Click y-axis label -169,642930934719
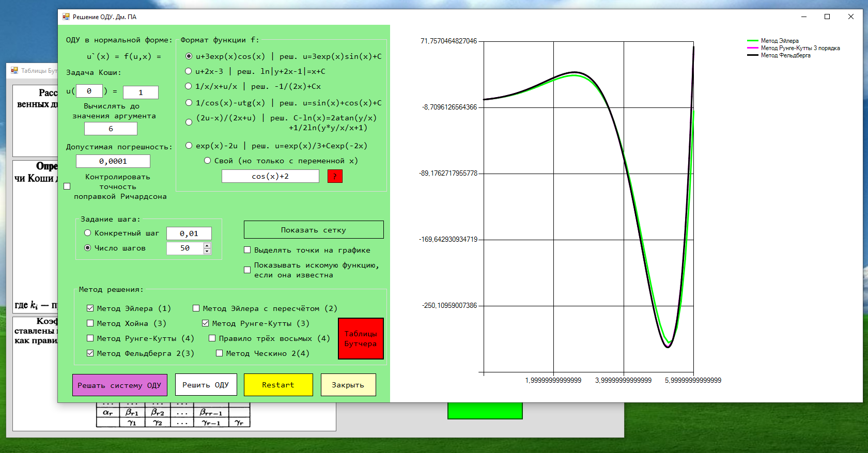The width and height of the screenshot is (868, 453). click(x=448, y=239)
